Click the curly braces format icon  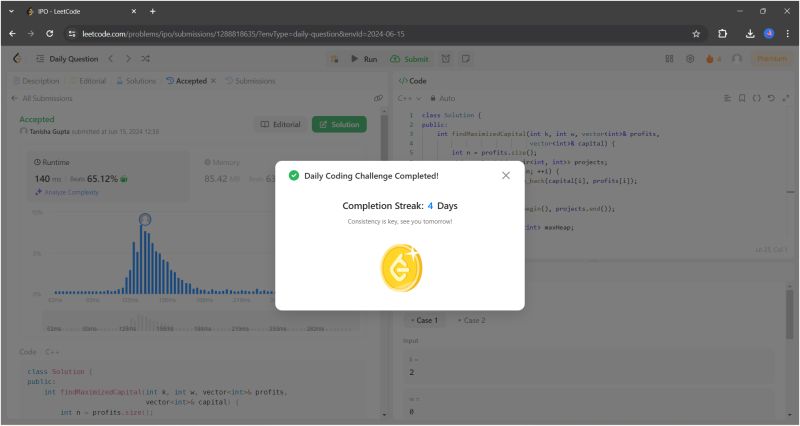(x=757, y=98)
